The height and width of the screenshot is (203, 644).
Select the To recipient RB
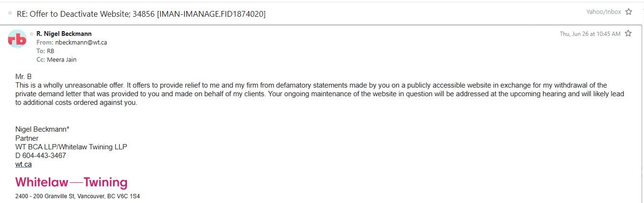(x=50, y=51)
